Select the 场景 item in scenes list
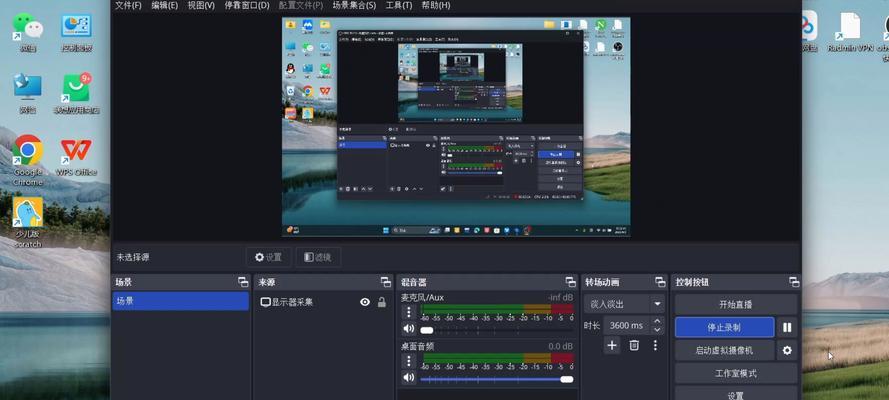This screenshot has height=400, width=889. (x=180, y=301)
